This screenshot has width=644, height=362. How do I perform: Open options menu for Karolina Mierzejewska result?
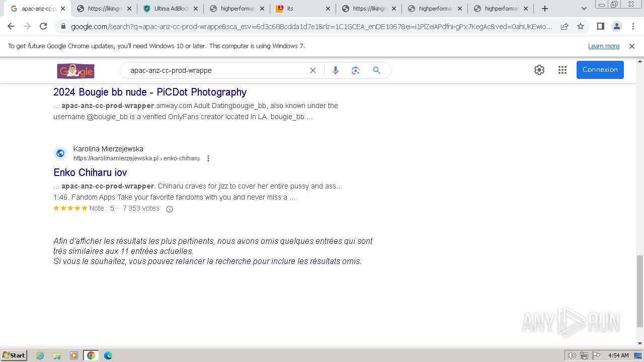[208, 158]
